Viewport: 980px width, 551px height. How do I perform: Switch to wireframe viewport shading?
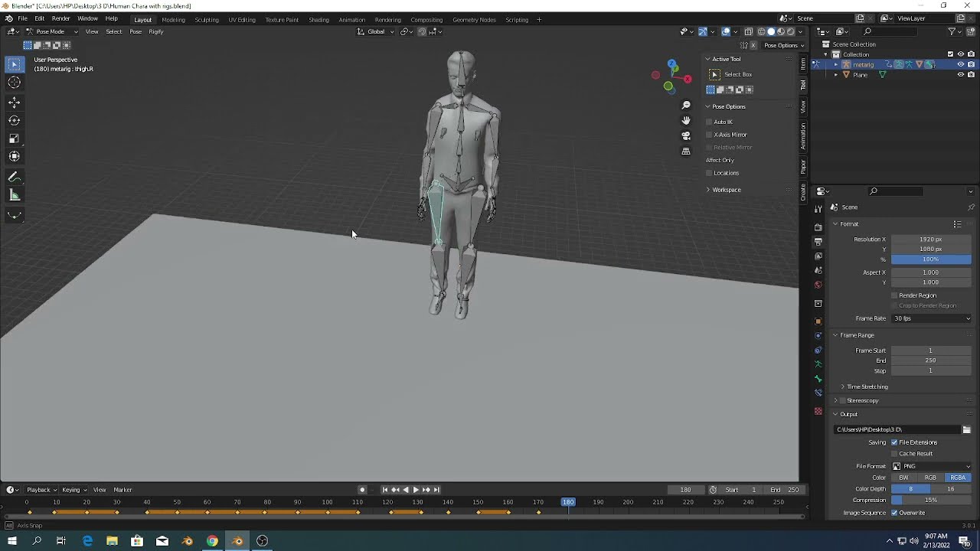(761, 31)
